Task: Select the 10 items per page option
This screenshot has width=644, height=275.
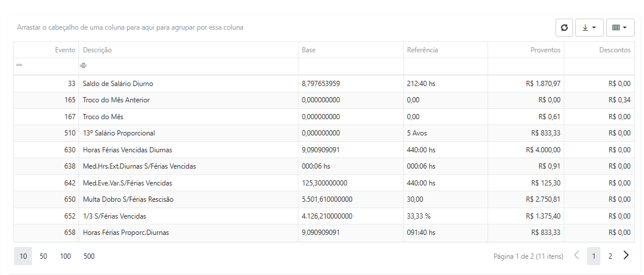Action: 23,256
